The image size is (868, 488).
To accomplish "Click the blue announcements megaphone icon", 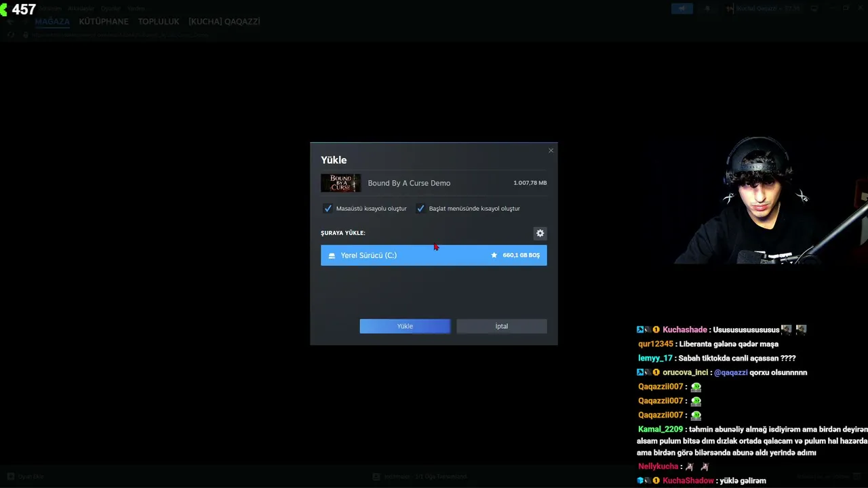I will 682,9.
